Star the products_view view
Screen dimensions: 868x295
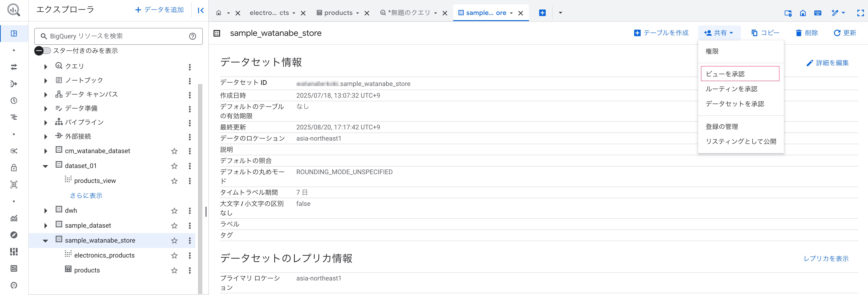[174, 181]
